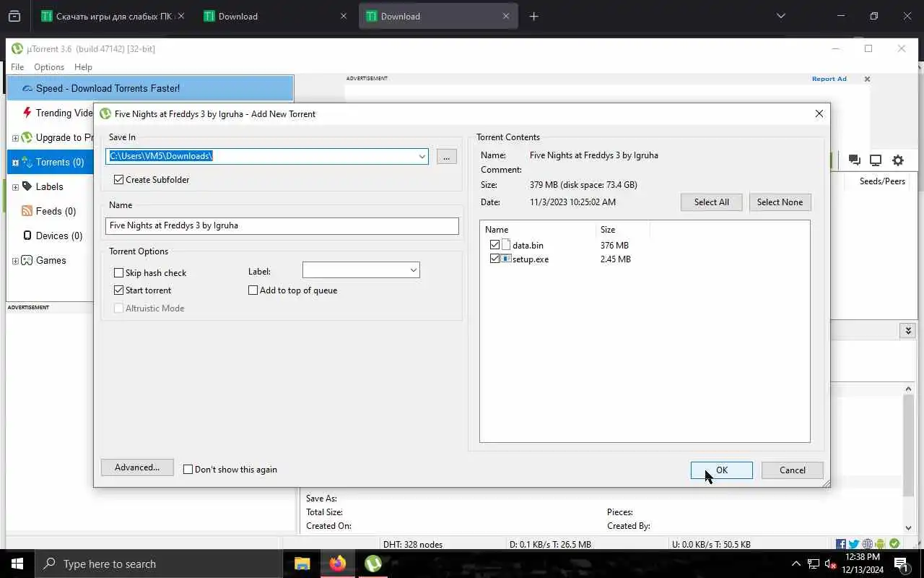Click the data.bin file icon
This screenshot has width=924, height=578.
tap(506, 245)
